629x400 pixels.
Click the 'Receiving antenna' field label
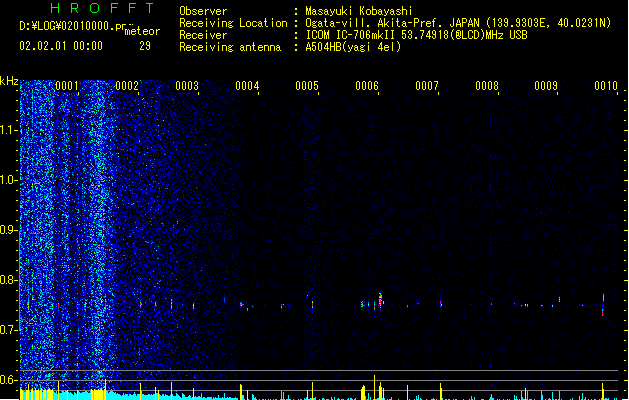click(230, 47)
